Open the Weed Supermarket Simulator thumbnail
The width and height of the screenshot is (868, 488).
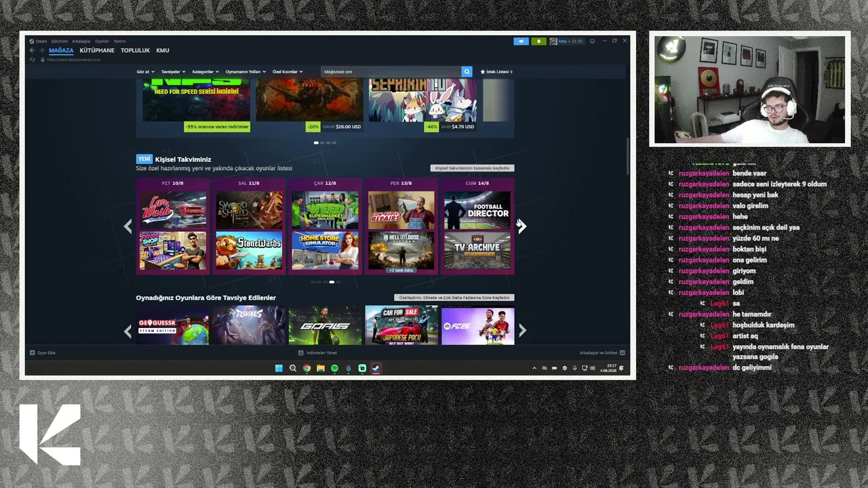325,210
